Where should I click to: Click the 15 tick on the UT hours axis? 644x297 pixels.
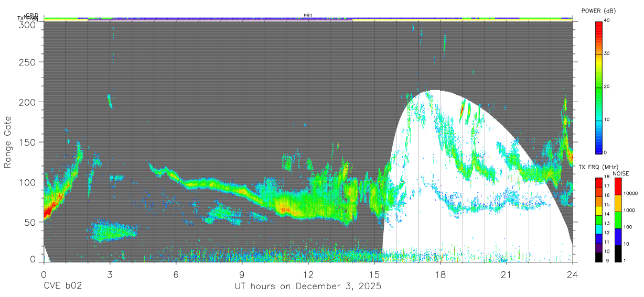[x=374, y=274]
